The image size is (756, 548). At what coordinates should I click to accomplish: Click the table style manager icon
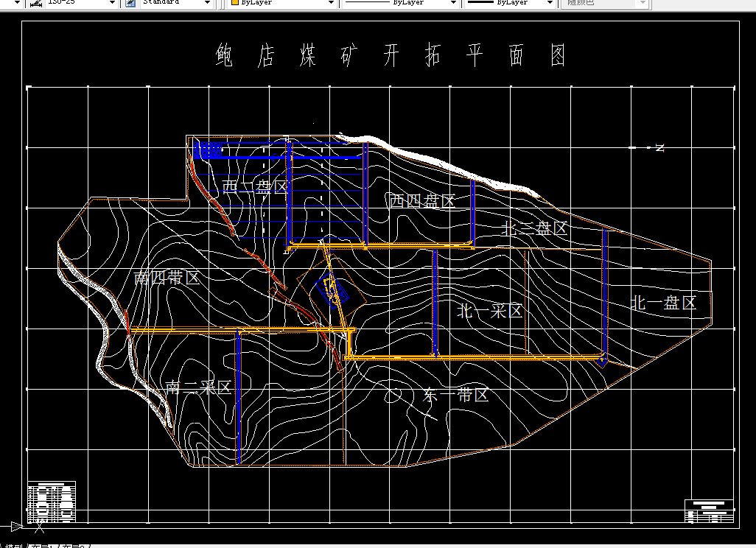(130, 3)
